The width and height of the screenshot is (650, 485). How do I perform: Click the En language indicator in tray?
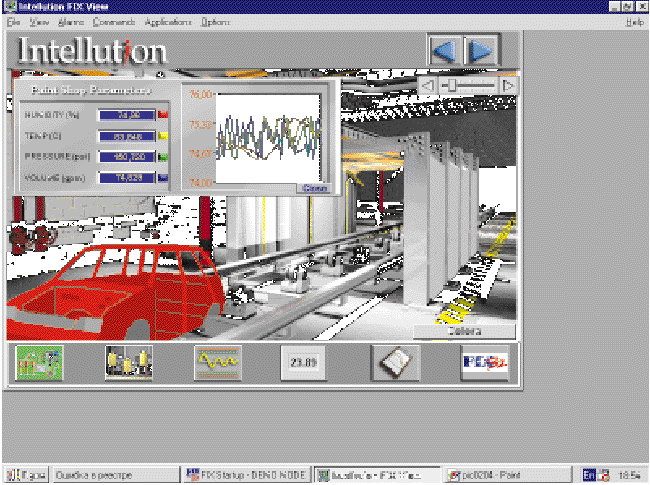tap(589, 475)
